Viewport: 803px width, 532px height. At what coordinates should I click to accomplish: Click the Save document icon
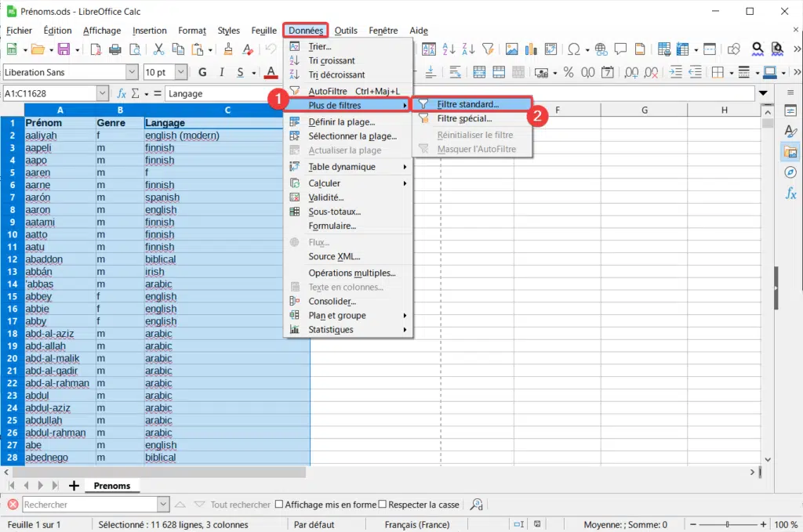(x=64, y=49)
